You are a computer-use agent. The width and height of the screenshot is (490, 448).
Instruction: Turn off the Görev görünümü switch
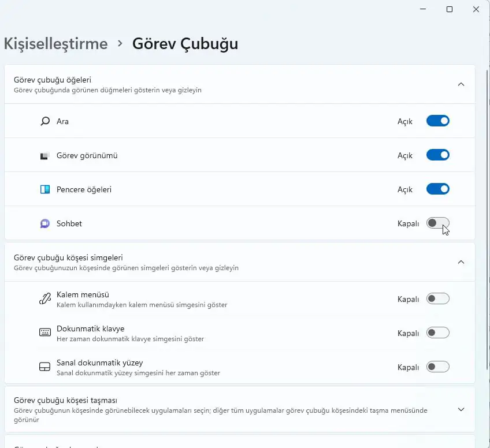click(x=437, y=155)
